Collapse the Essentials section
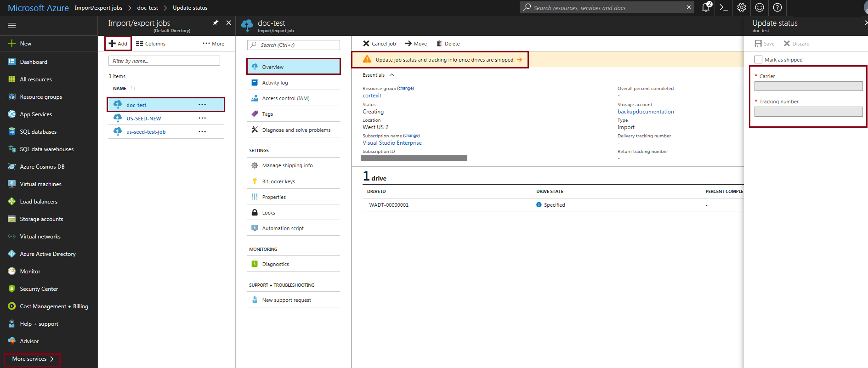The height and width of the screenshot is (368, 868). pyautogui.click(x=392, y=75)
